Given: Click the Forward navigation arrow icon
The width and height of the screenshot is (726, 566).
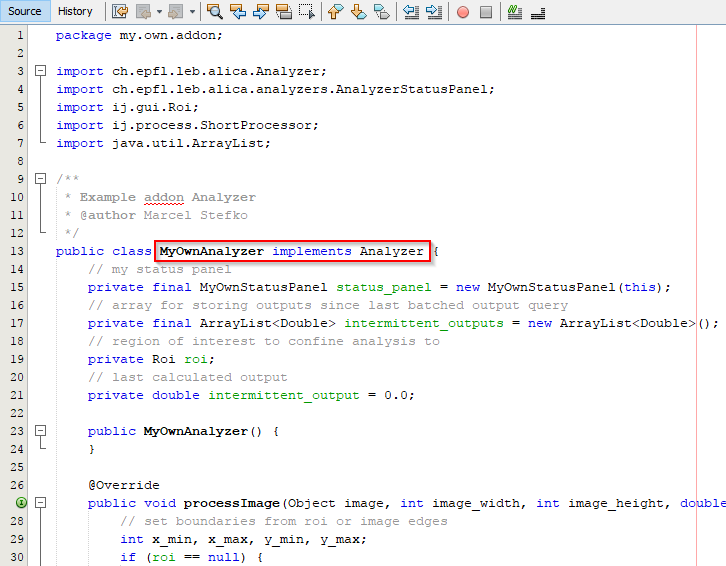Looking at the screenshot, I should [x=175, y=11].
